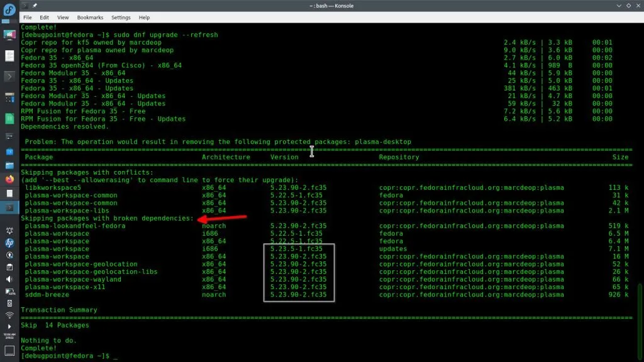Open Wi-Fi network settings in tray

pos(9,315)
